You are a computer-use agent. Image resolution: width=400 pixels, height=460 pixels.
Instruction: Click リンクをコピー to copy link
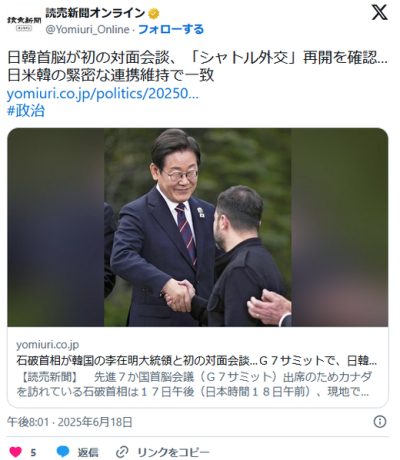pos(173,452)
